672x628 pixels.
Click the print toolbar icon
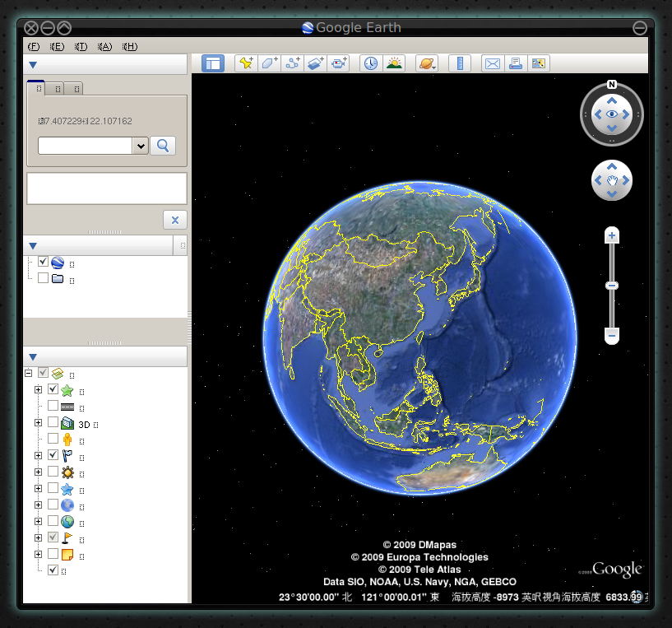click(516, 63)
